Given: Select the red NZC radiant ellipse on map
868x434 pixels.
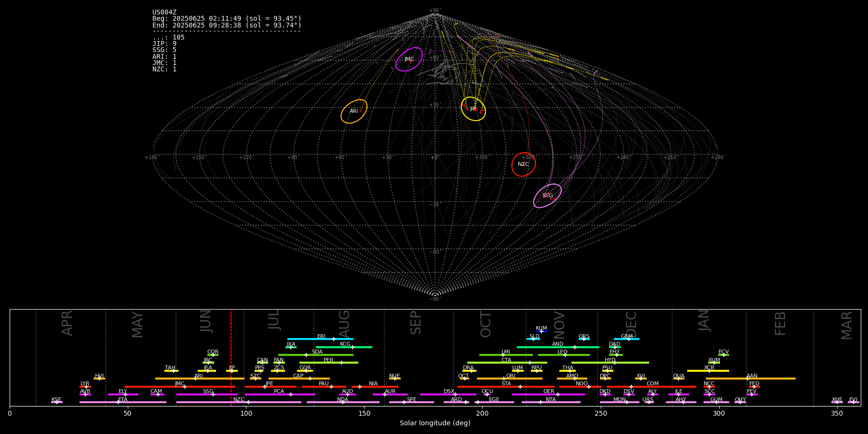Looking at the screenshot, I should tap(524, 164).
